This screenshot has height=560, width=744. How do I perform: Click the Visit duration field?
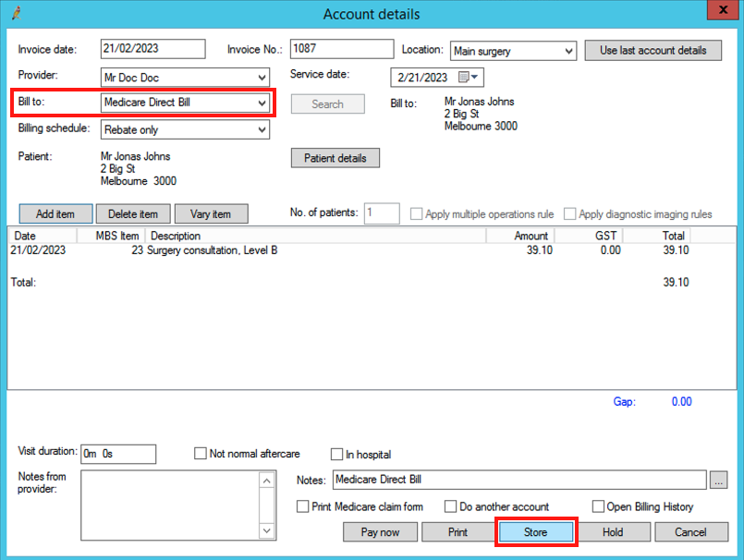pos(118,454)
